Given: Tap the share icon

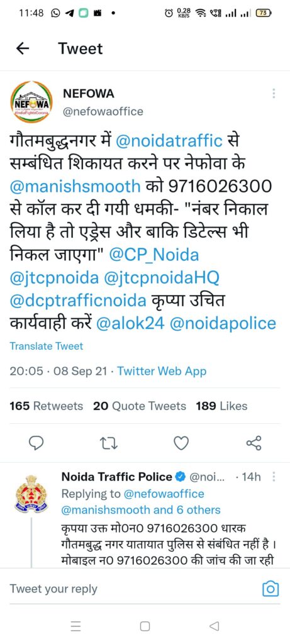Looking at the screenshot, I should coord(254,443).
